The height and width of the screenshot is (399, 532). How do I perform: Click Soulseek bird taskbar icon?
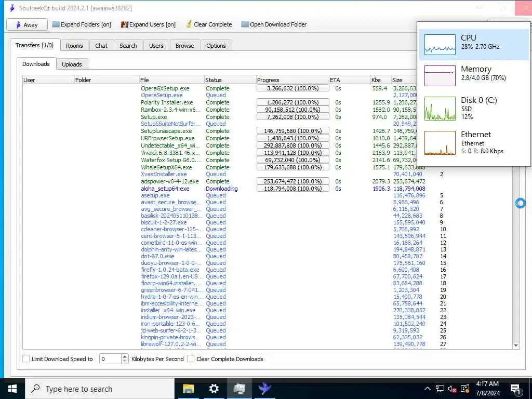pyautogui.click(x=264, y=389)
